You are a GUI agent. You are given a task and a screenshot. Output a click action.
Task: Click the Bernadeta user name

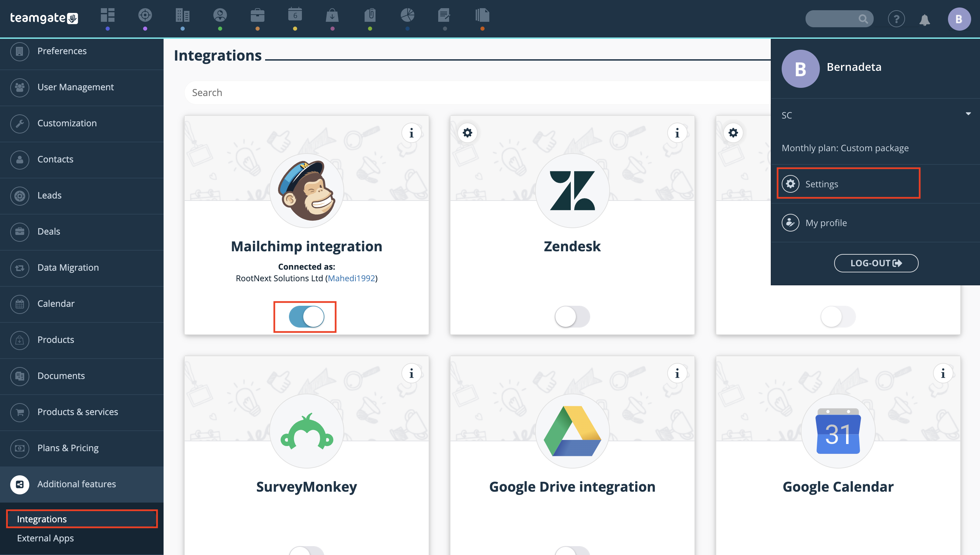(x=854, y=67)
